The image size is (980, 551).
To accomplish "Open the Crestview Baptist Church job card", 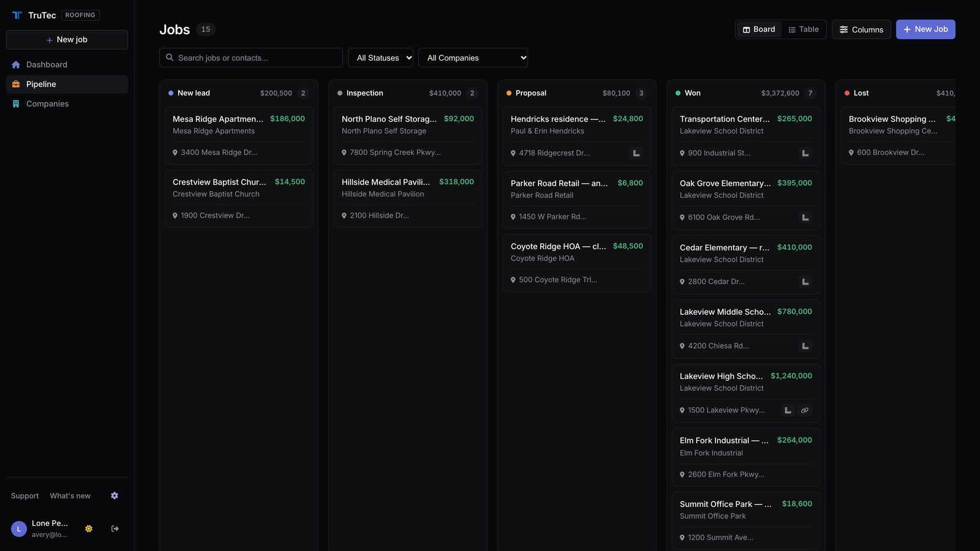I will click(x=239, y=198).
